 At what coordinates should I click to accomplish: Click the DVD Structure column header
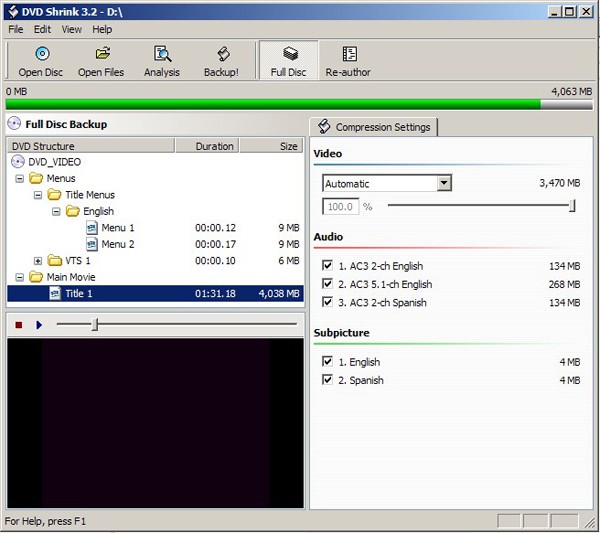91,146
